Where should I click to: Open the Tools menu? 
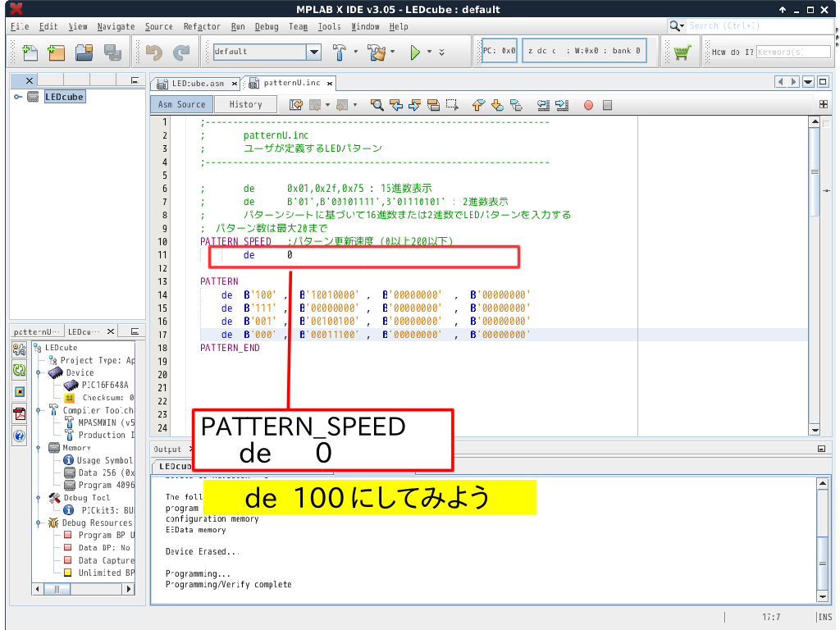(x=330, y=26)
